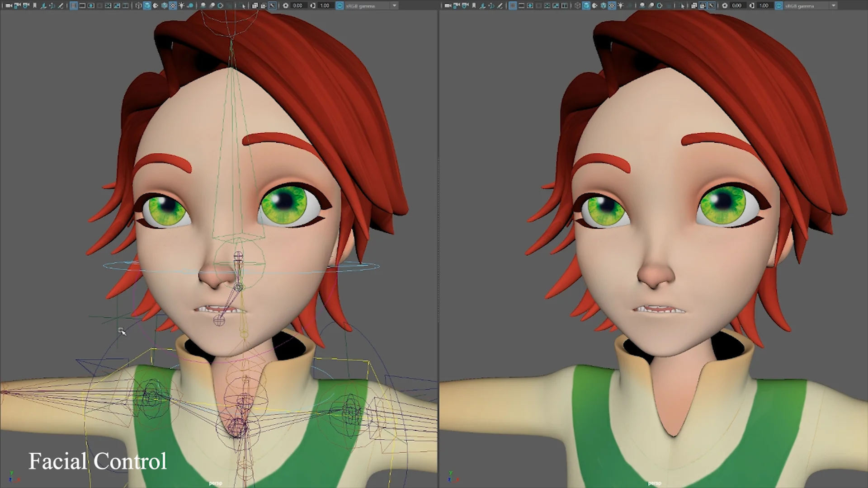Click Select Camera icon in right viewport

click(448, 5)
